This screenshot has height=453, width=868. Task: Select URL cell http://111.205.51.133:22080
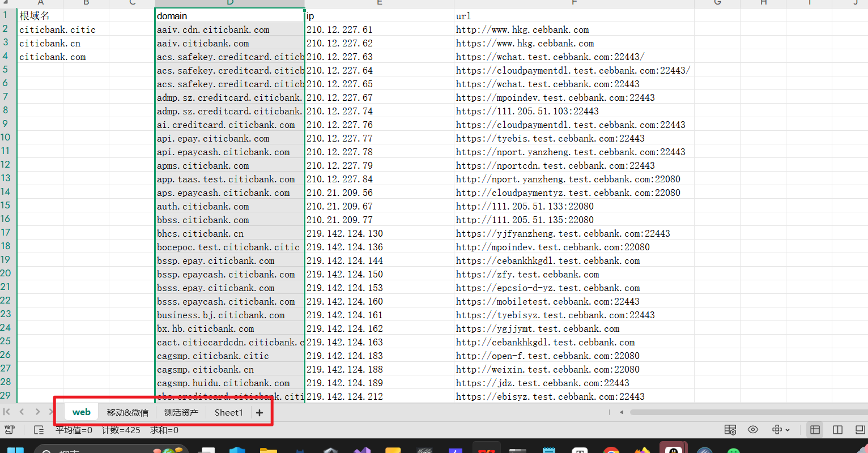pyautogui.click(x=574, y=206)
